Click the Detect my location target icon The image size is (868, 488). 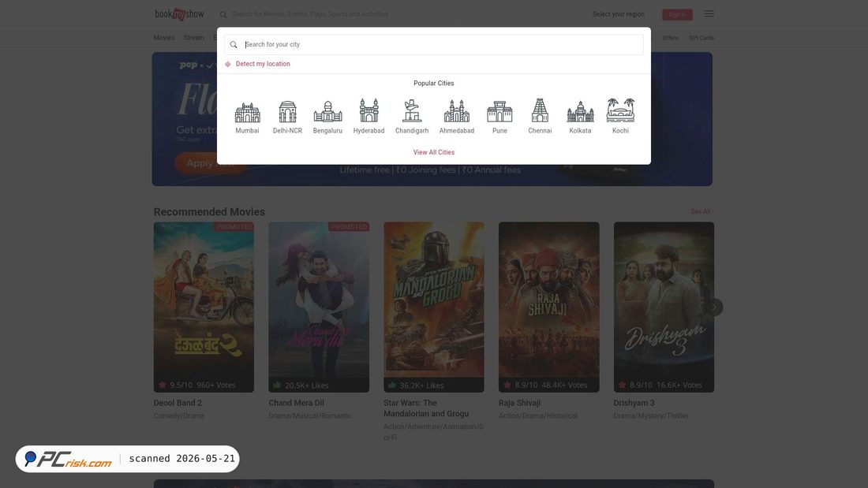tap(227, 64)
